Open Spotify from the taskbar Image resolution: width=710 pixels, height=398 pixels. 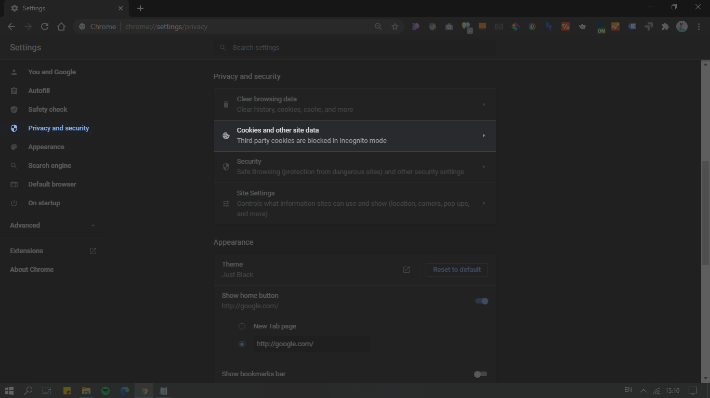pos(106,391)
